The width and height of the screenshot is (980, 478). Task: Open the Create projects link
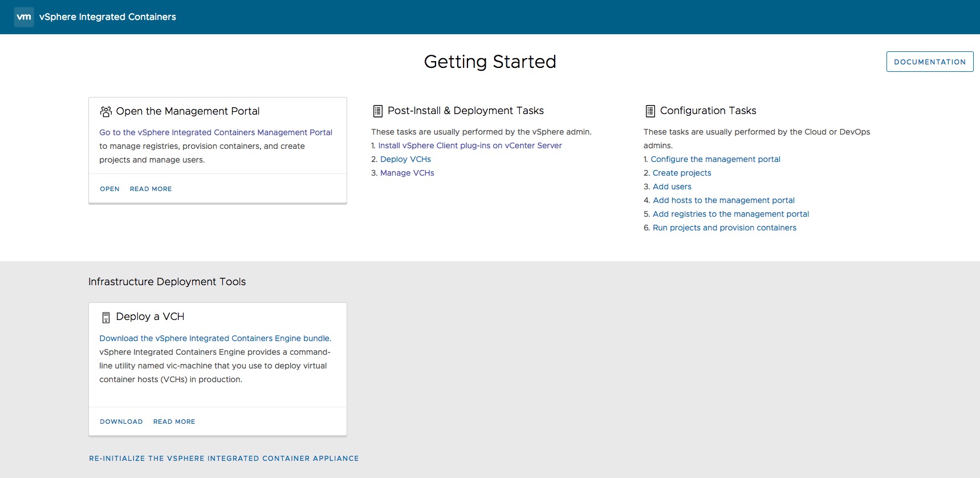(x=682, y=173)
